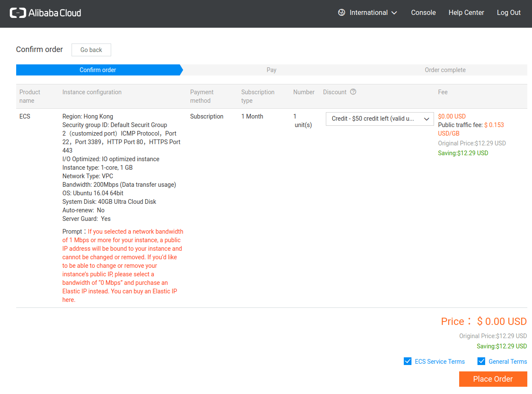Screen dimensions: 532x394
Task: Click the '1 unit(s)' number cell
Action: pyautogui.click(x=303, y=121)
